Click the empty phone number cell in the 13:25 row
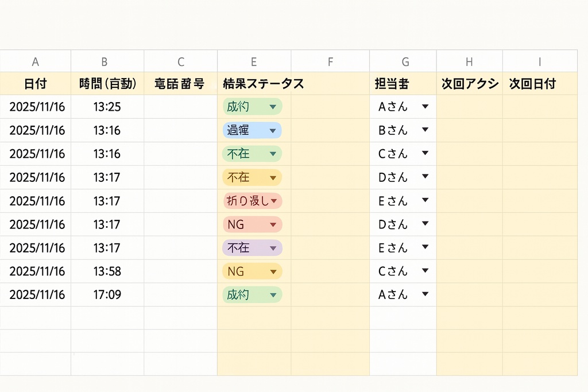 [x=181, y=107]
